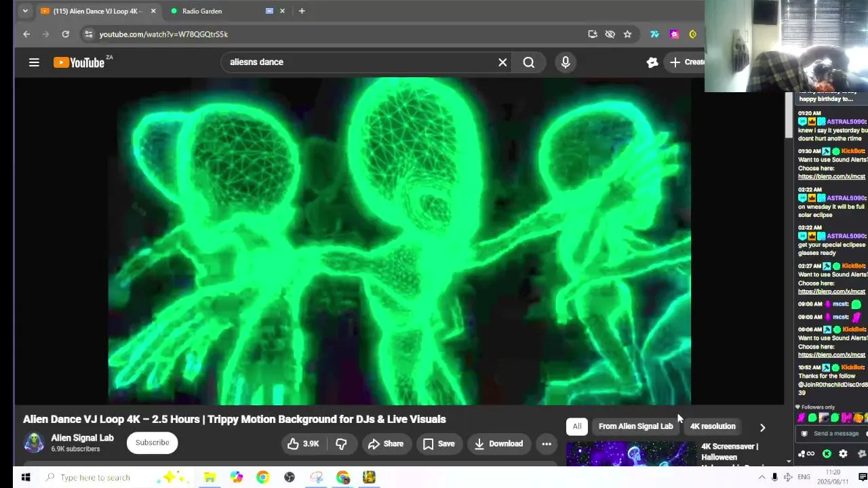Download the Alien Dance video
The image size is (868, 488).
[498, 444]
